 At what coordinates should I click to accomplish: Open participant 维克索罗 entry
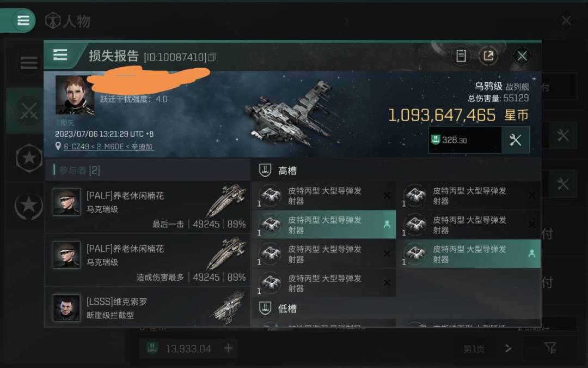[x=148, y=307]
